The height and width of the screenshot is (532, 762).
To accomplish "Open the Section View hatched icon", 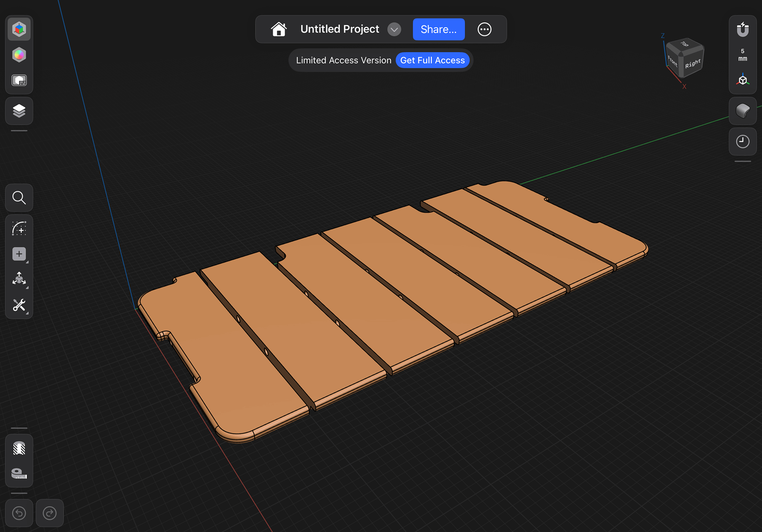I will (19, 448).
